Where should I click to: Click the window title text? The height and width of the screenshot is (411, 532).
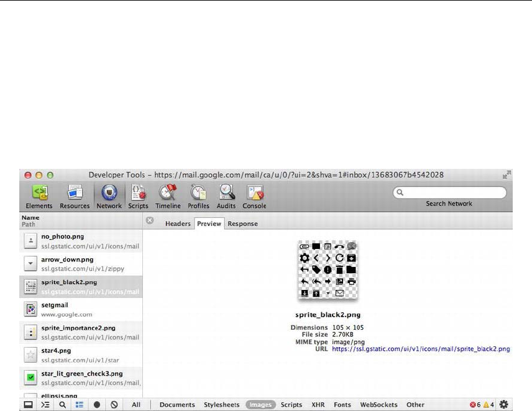[x=266, y=175]
